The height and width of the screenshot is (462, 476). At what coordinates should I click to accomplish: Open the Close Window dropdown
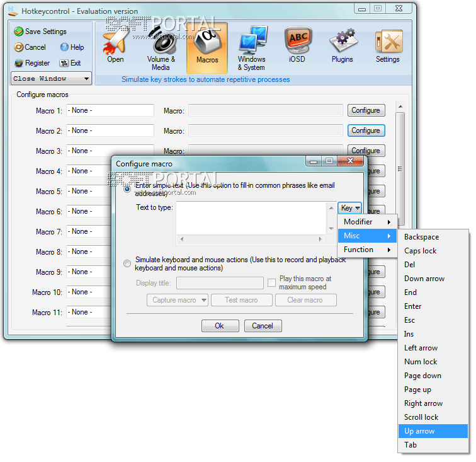(x=51, y=78)
